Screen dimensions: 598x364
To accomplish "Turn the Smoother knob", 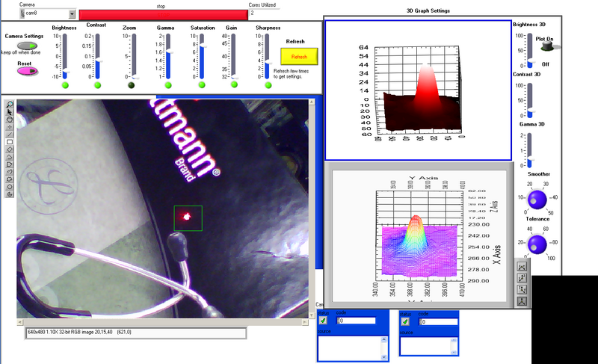I will (x=536, y=199).
